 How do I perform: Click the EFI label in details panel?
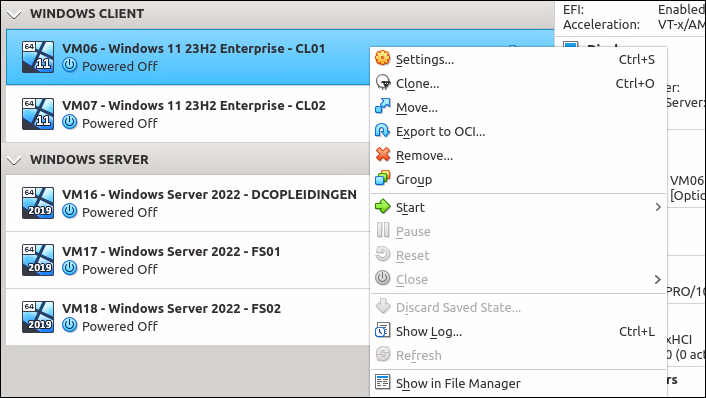point(574,9)
